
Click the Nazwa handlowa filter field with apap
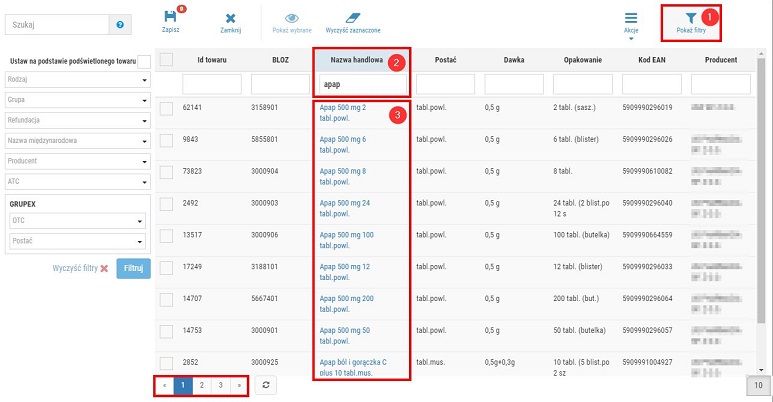click(362, 84)
